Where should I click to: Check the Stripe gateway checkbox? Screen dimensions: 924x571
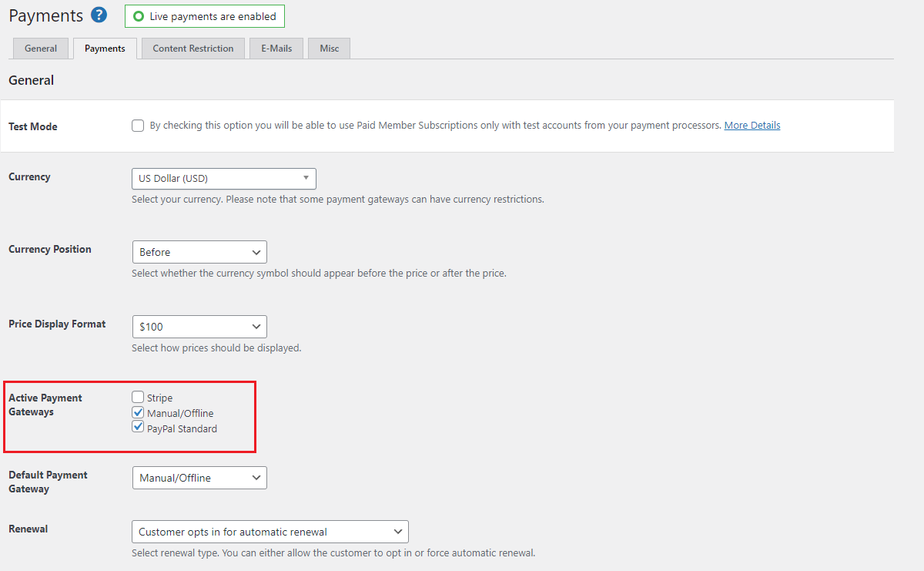[138, 398]
